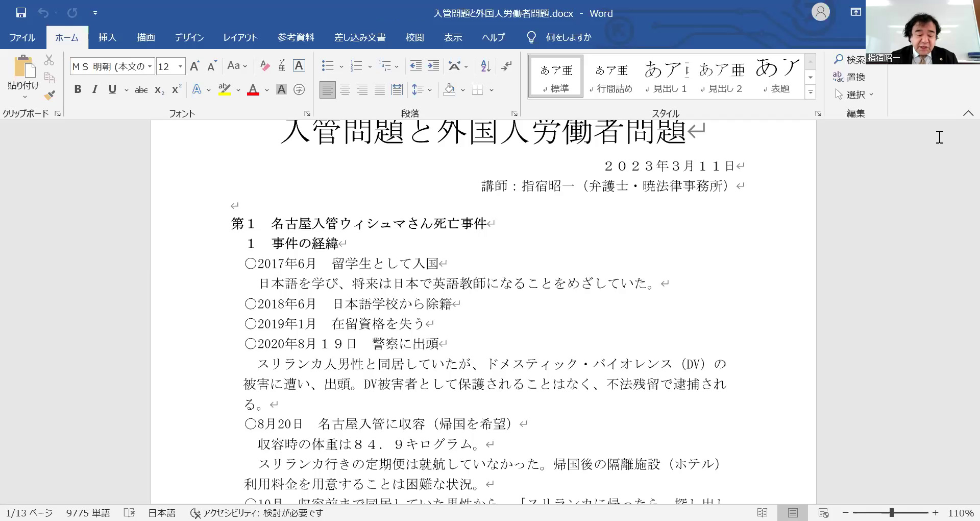Screen dimensions: 980x521
Task: Toggle Bold formatting
Action: [78, 90]
